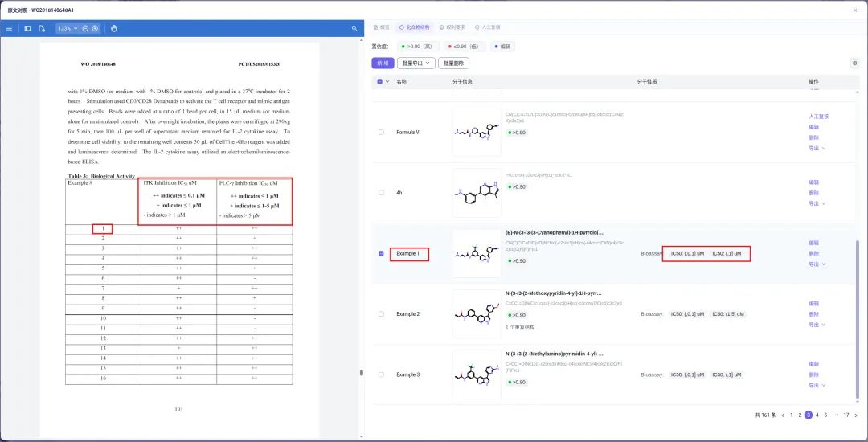Filter by ≤0.90 (低) confidence
This screenshot has height=442, width=868.
[466, 47]
